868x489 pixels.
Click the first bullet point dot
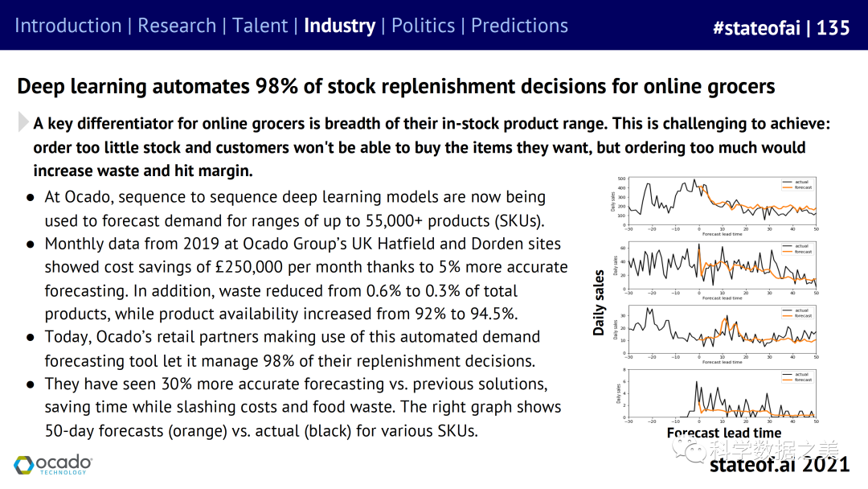(x=30, y=197)
